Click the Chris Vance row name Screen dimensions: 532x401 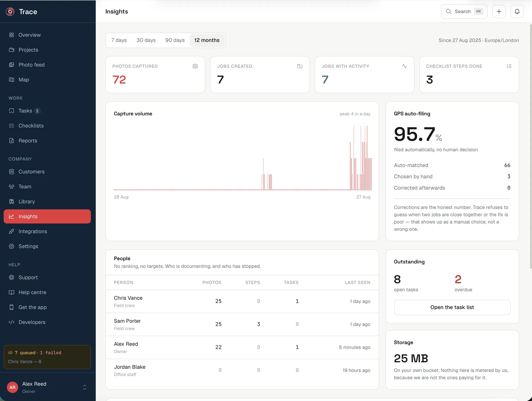click(128, 298)
